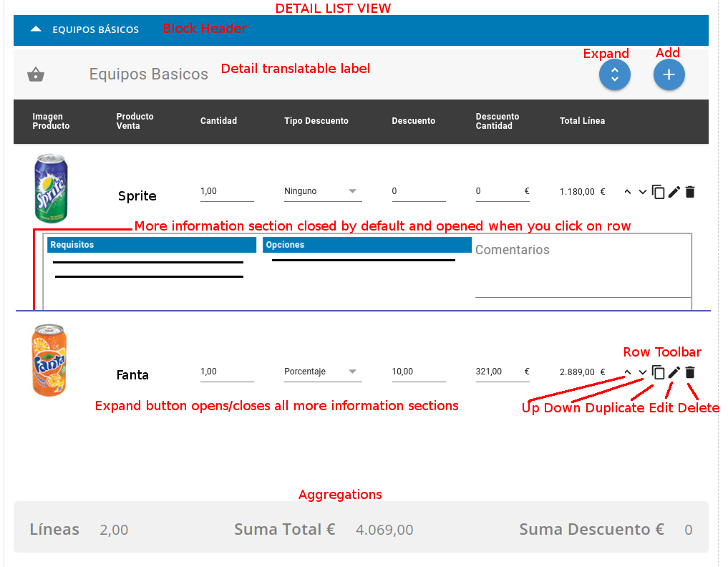Open the Ninguno discount type dropdown
Viewport: 728px width, 567px height.
(x=323, y=192)
